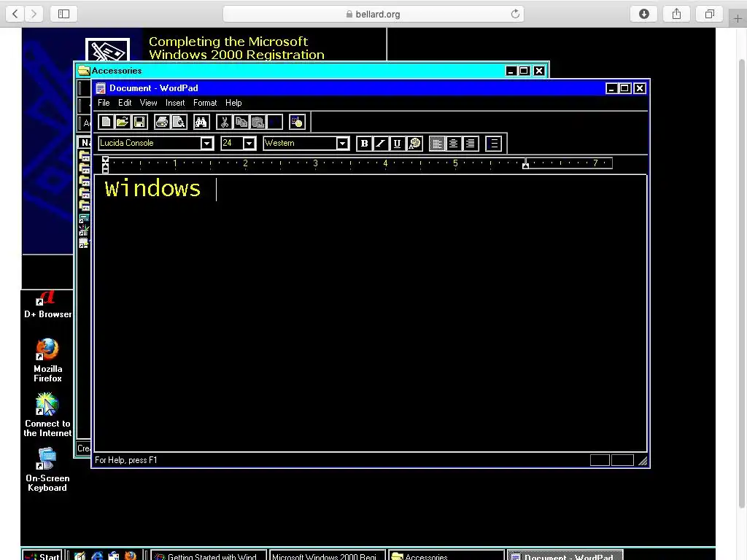Open the Help menu in WordPad
Image resolution: width=747 pixels, height=560 pixels.
pyautogui.click(x=233, y=103)
